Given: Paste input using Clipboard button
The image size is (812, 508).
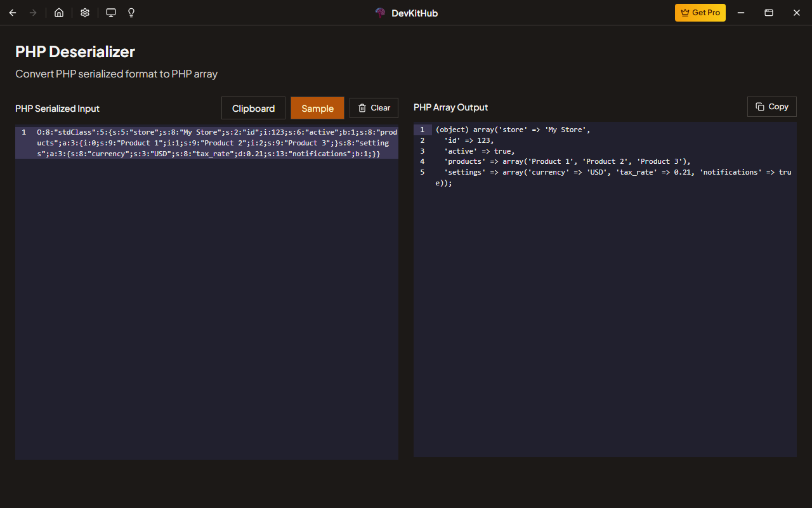Looking at the screenshot, I should 253,108.
